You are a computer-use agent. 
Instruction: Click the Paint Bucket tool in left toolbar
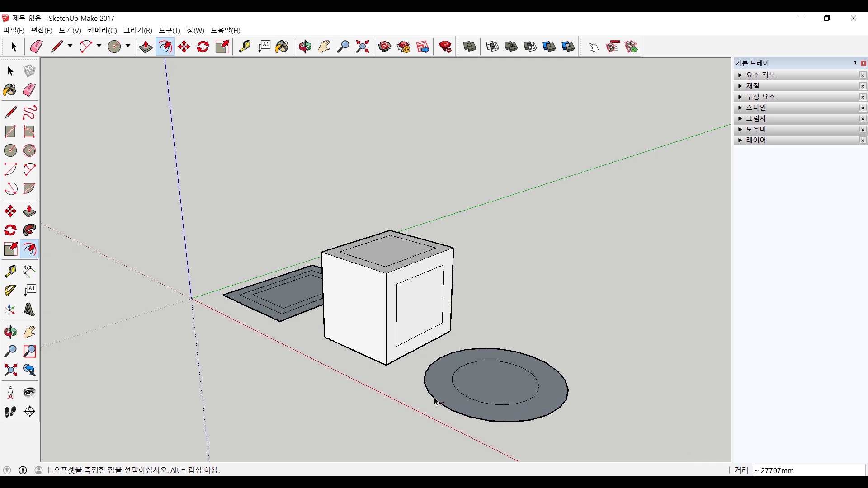(x=10, y=90)
